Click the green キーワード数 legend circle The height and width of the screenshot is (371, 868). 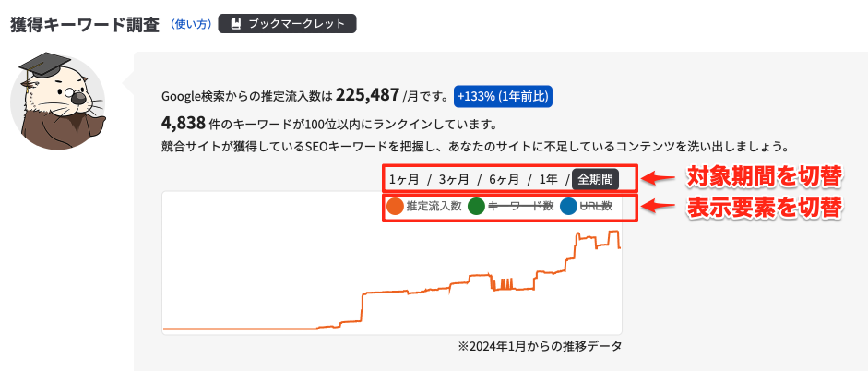coord(476,207)
